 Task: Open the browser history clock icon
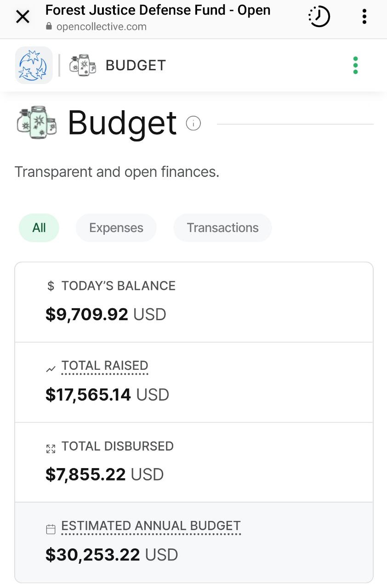coord(319,17)
